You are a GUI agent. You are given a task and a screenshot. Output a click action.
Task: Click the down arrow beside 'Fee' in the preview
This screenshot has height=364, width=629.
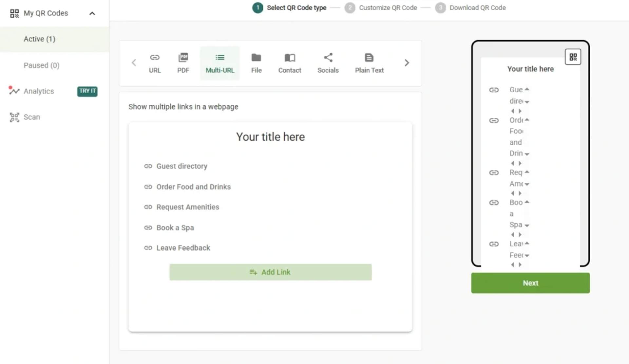(x=527, y=256)
